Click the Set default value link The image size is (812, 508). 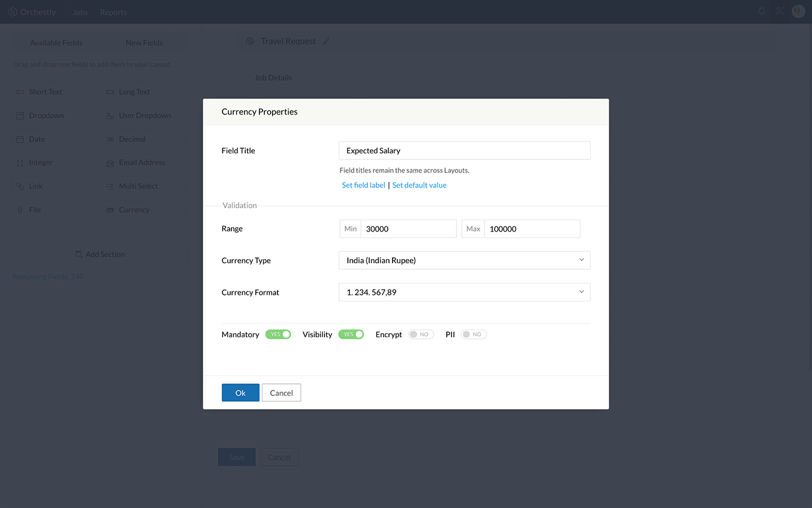419,185
